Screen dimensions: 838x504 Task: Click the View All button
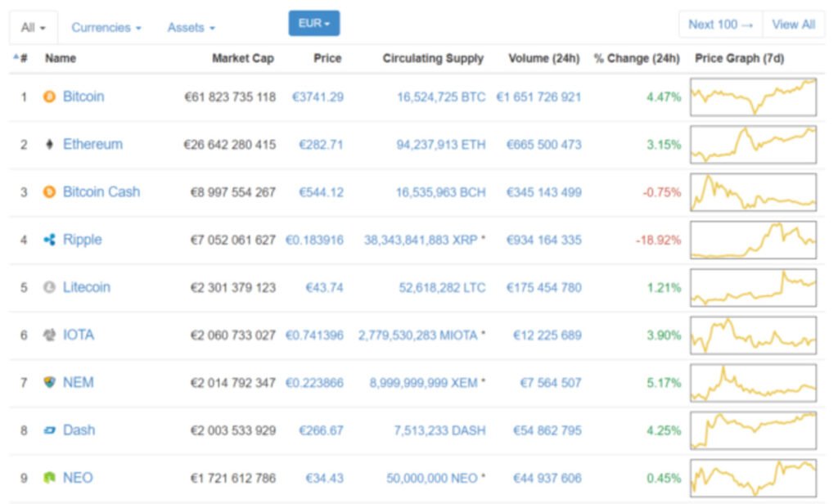793,25
